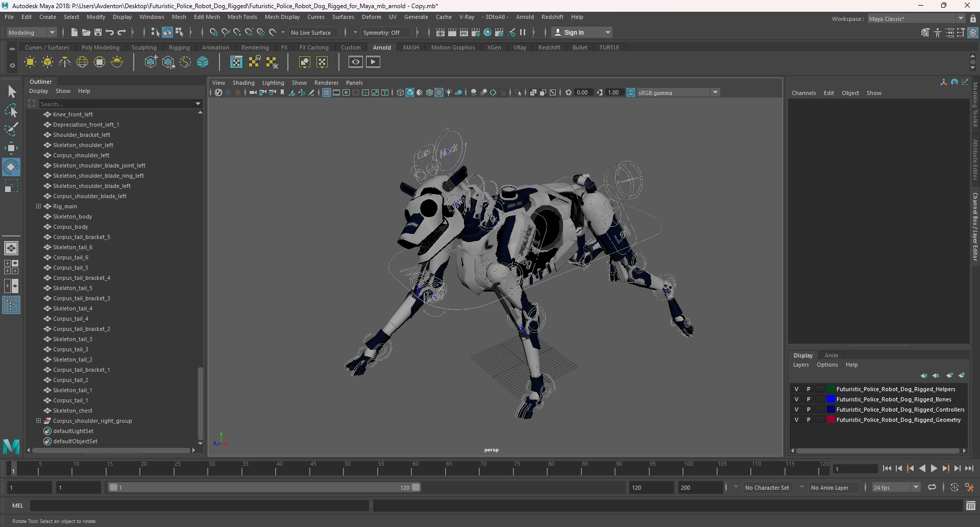
Task: Undo last action with the undo arrow
Action: tap(110, 32)
